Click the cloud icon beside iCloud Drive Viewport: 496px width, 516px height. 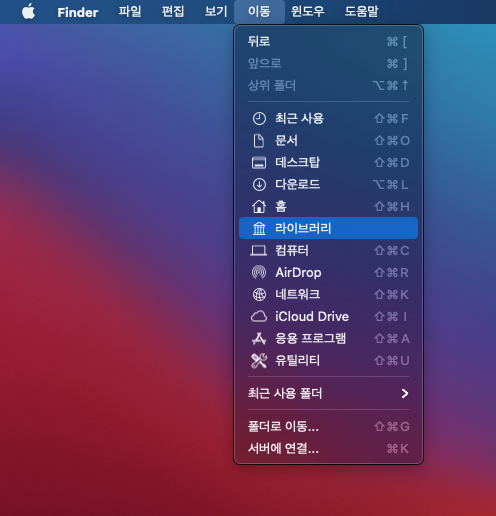pyautogui.click(x=259, y=316)
